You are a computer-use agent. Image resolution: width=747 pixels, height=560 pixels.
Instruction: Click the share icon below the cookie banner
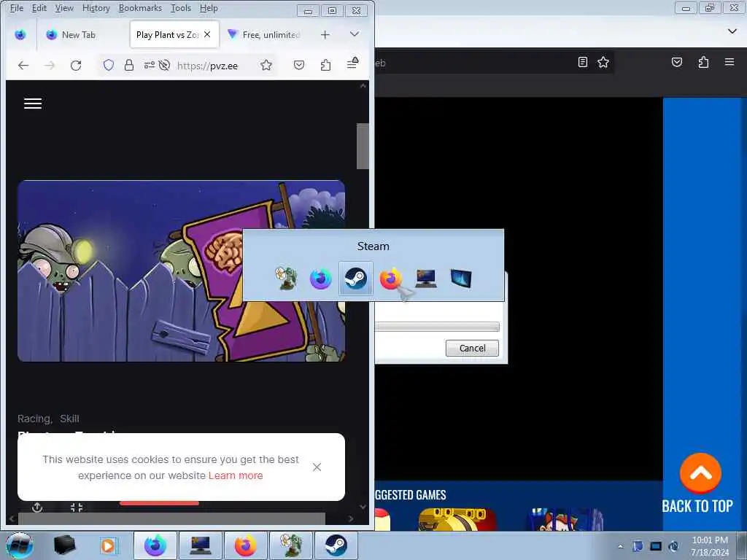[37, 507]
